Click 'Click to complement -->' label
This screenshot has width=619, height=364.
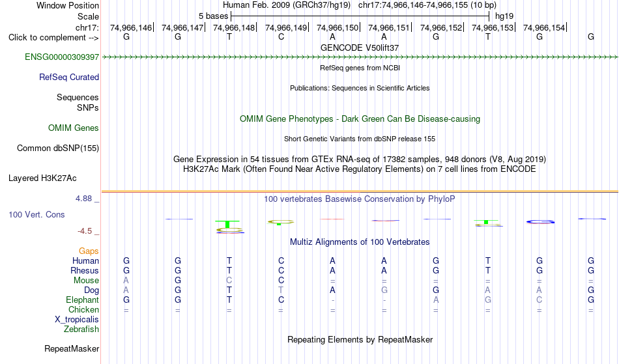[x=53, y=38]
